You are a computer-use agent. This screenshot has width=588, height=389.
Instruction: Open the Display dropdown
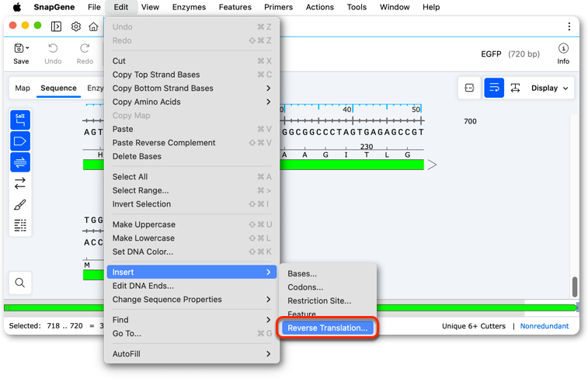click(x=550, y=88)
